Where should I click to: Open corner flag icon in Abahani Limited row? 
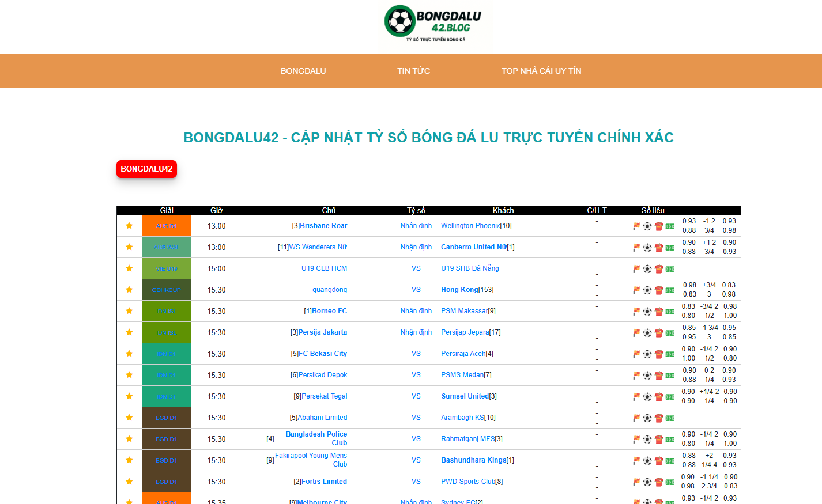click(x=636, y=418)
